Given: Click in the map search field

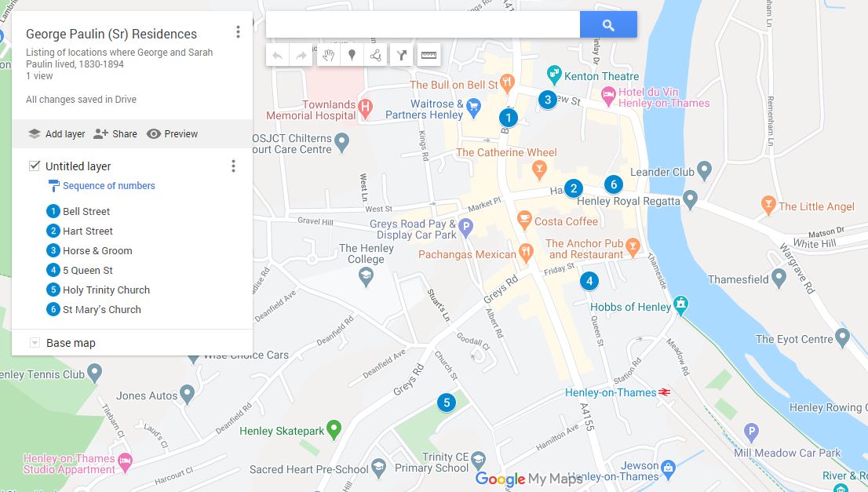Looking at the screenshot, I should [422, 25].
